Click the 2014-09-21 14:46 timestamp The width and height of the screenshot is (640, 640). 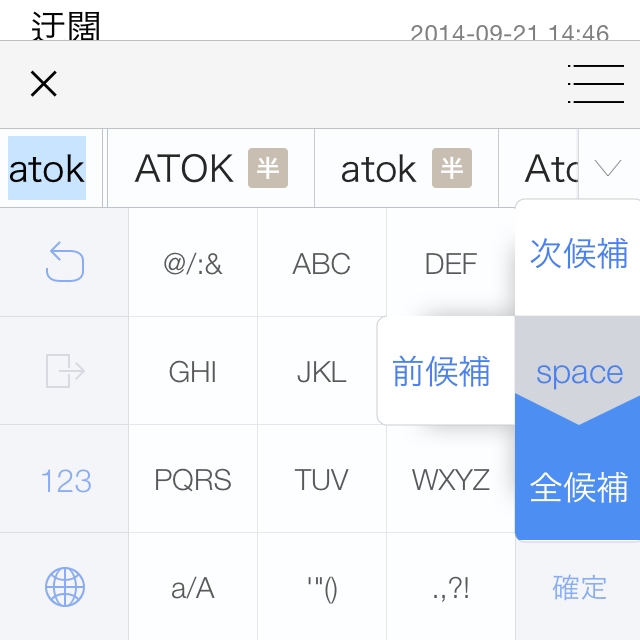(509, 33)
